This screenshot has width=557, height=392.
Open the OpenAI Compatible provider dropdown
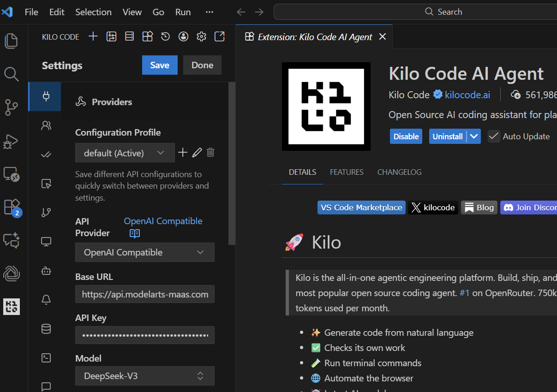point(144,253)
